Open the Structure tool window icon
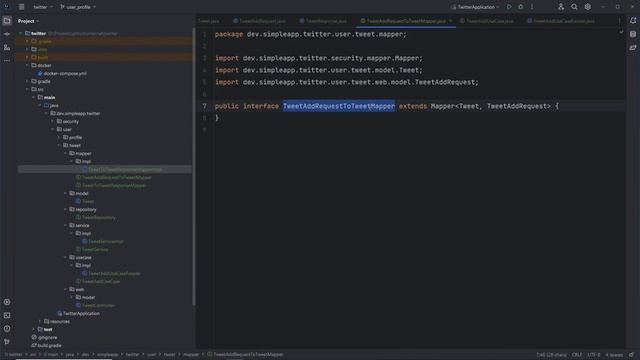640x360 pixels. 7,48
